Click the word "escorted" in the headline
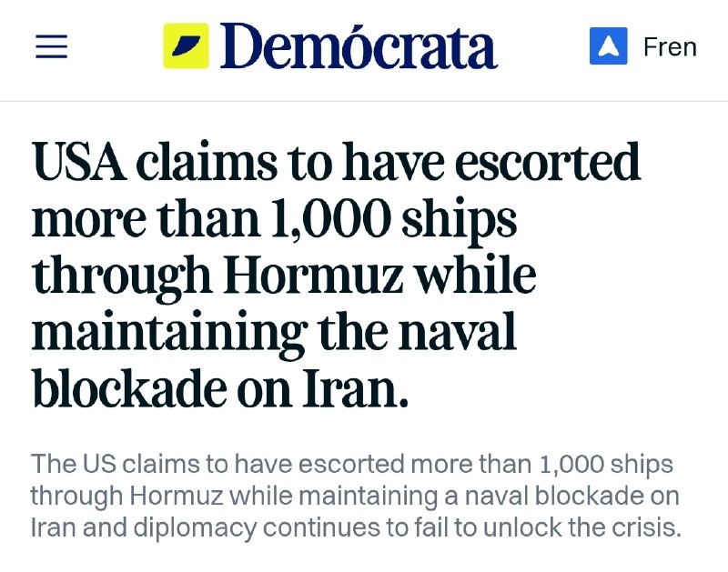 [548, 161]
